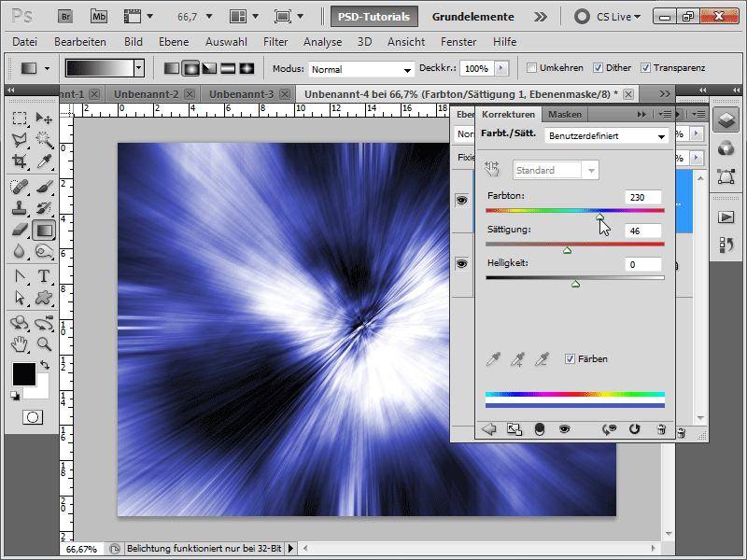This screenshot has height=560, width=747.
Task: Select the Polygonal Lasso tool
Action: coord(20,139)
